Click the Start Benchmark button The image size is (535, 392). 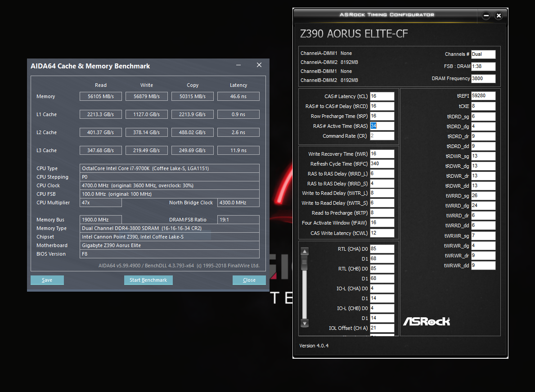148,280
